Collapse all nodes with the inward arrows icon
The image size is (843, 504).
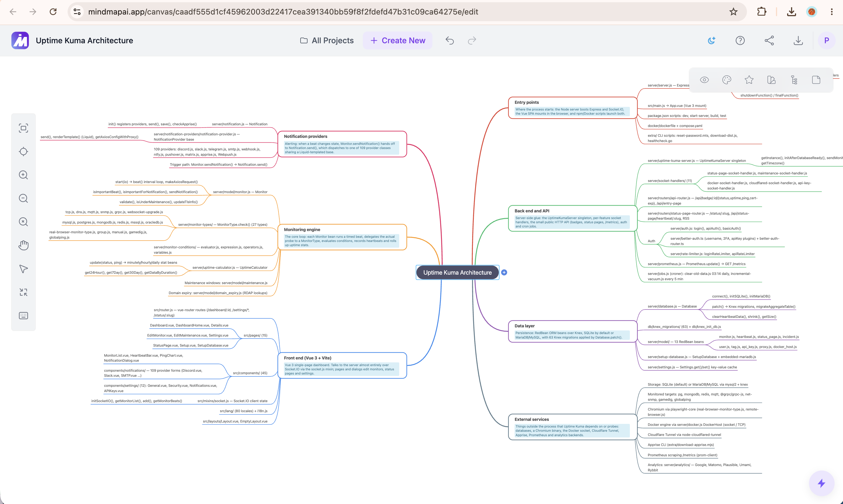pos(23,292)
